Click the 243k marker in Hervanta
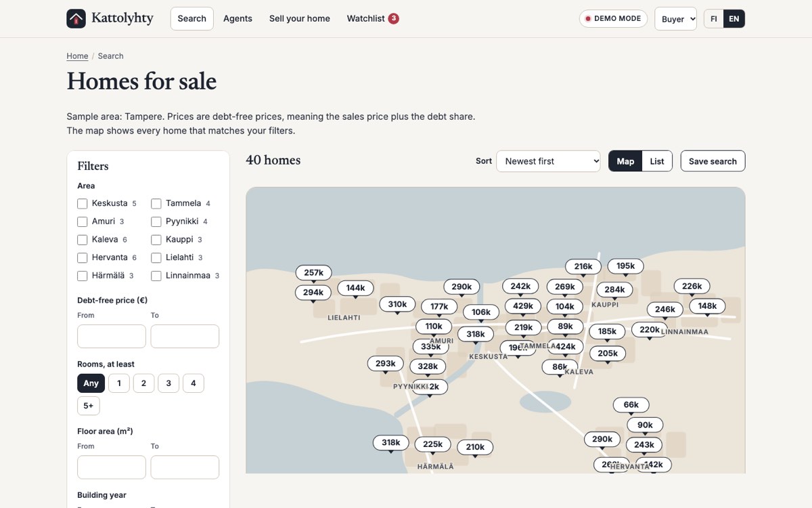This screenshot has width=812, height=508. coord(644,444)
